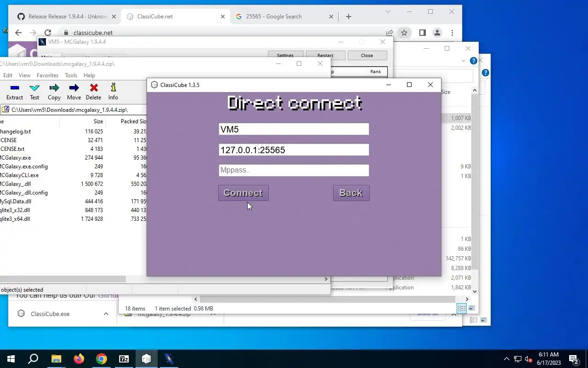This screenshot has width=588, height=368.
Task: Open ClassiCube from the taskbar
Action: (147, 359)
